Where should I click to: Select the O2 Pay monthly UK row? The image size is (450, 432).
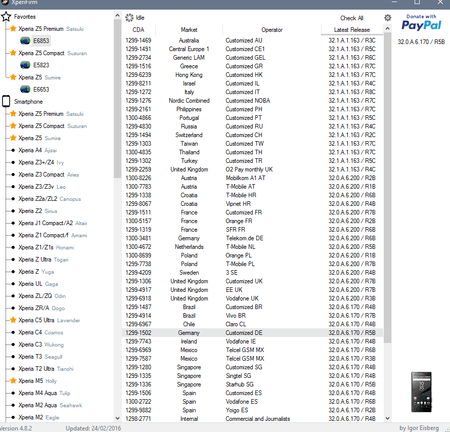[x=253, y=169]
